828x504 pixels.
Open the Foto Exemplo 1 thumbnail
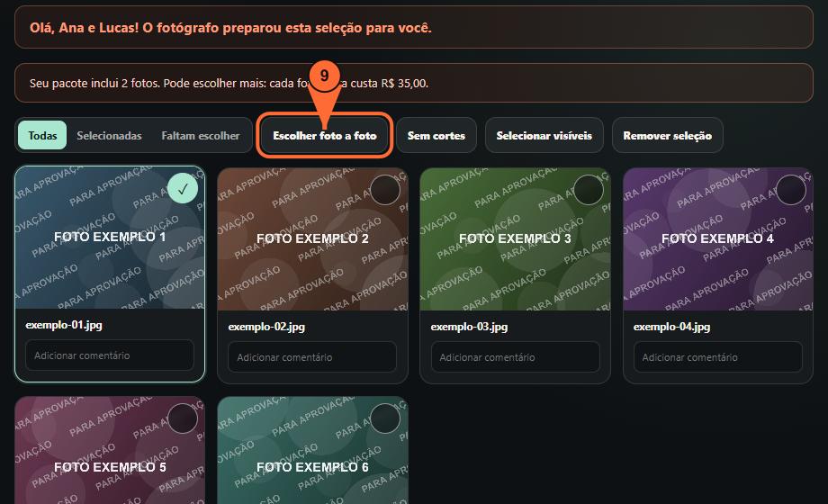[x=110, y=238]
